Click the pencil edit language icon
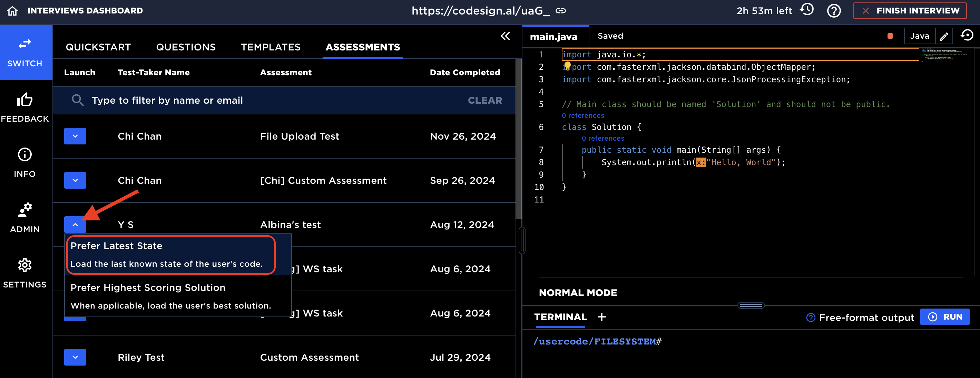 point(944,36)
